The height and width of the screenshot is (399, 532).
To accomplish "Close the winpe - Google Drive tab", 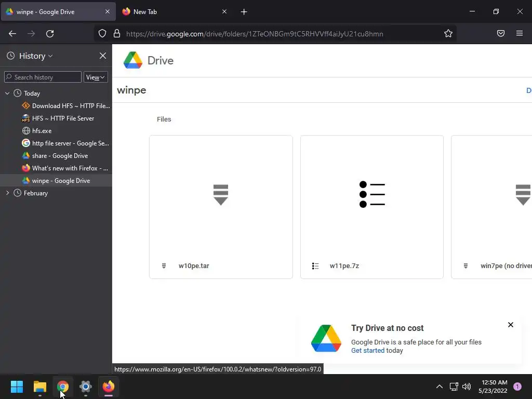I will (x=108, y=11).
